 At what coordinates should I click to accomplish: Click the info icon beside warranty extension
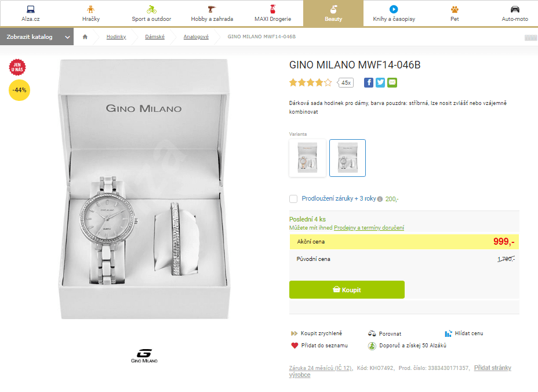pos(380,199)
